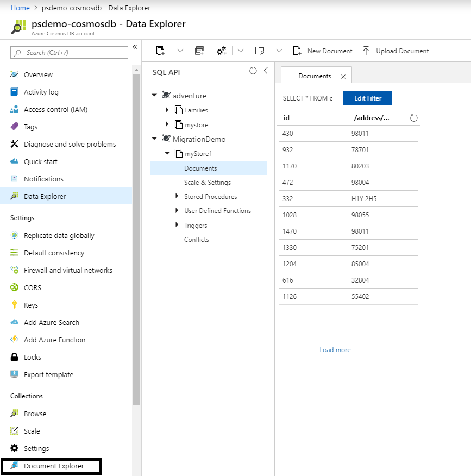
Task: Click the Upload Document button label
Action: click(x=403, y=51)
